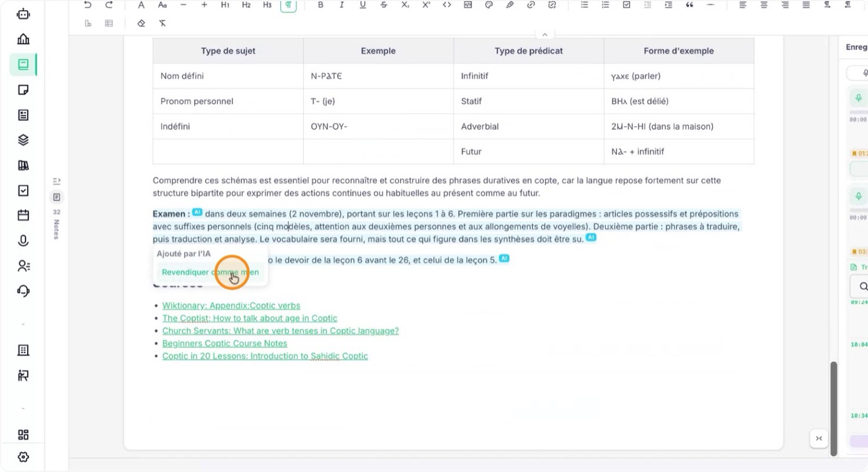The width and height of the screenshot is (868, 472).
Task: Open the Wiktionary Coptic verbs link
Action: coord(231,305)
